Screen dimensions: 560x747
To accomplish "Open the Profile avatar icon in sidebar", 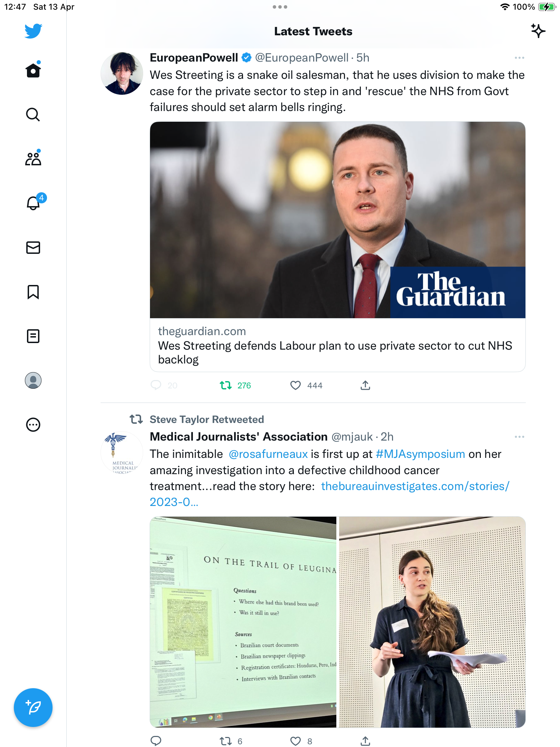I will pyautogui.click(x=33, y=380).
